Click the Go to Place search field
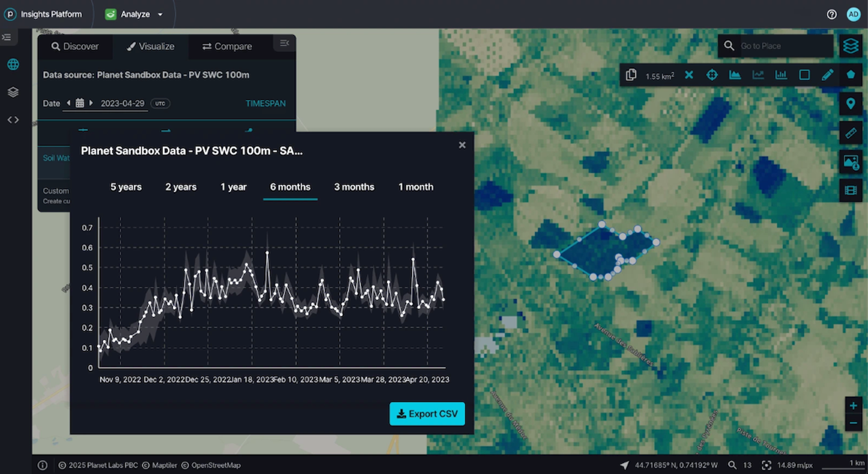 point(786,46)
